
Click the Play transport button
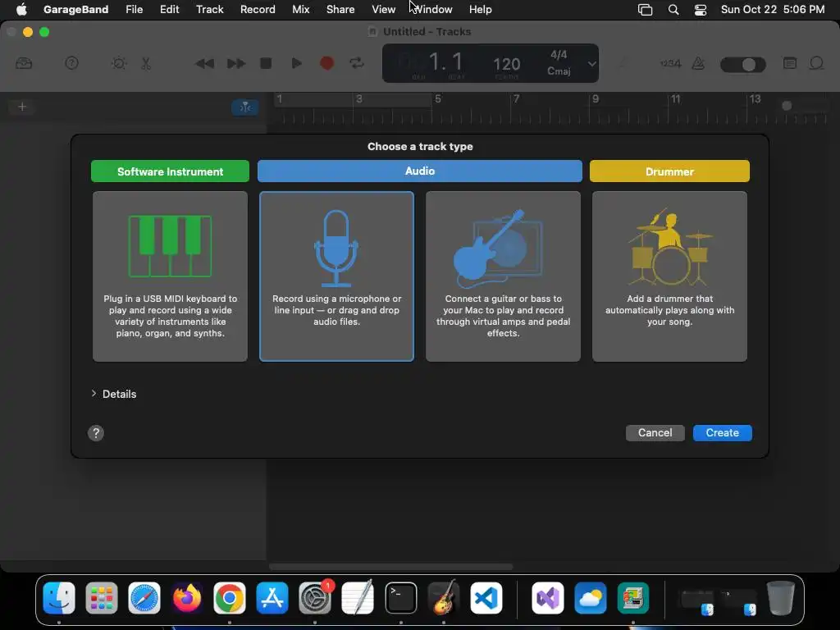(296, 63)
